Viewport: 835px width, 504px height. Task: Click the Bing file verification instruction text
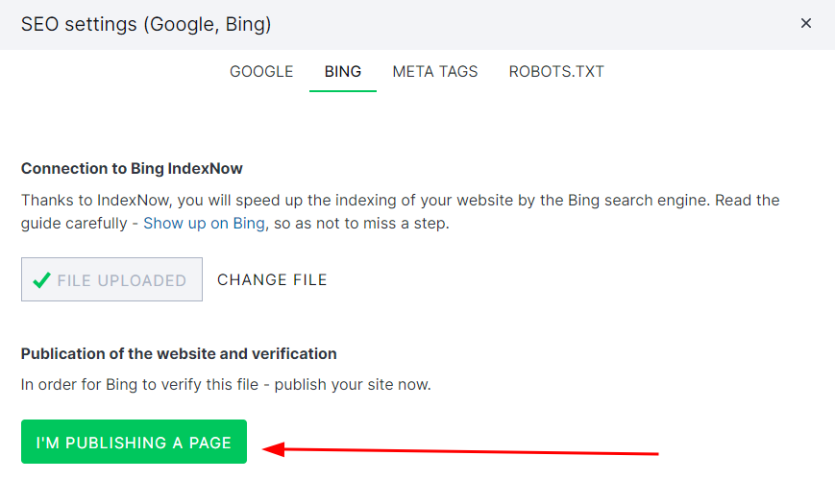tap(226, 385)
